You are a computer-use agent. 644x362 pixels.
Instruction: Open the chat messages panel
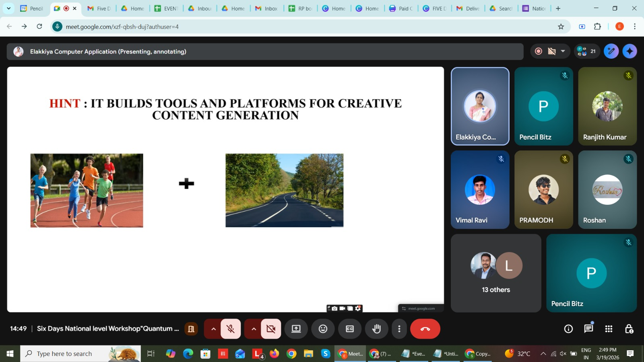point(588,329)
